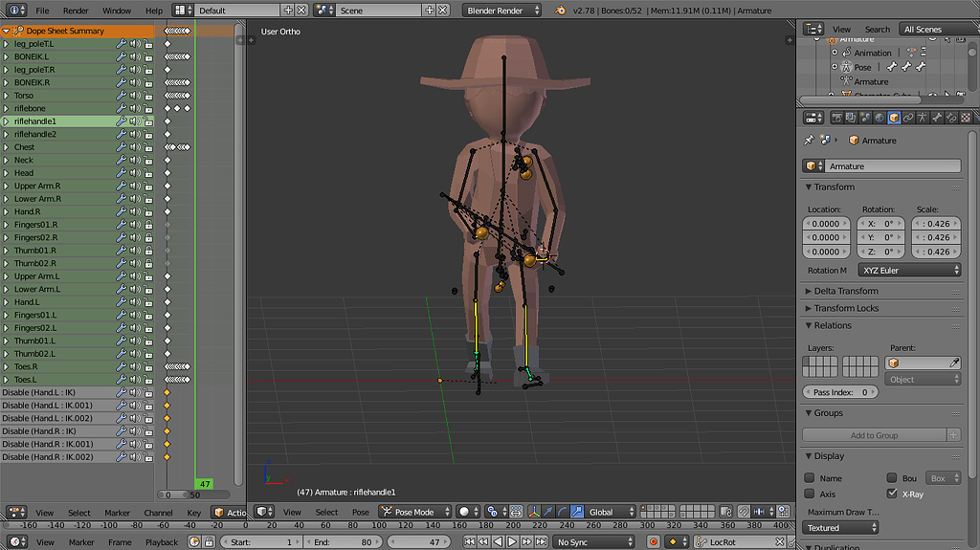This screenshot has height=550, width=980.
Task: Open the Scene properties tab
Action: click(865, 118)
